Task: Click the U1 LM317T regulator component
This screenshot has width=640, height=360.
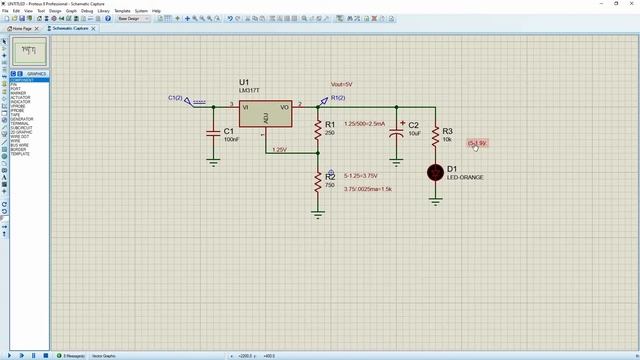Action: [265, 113]
